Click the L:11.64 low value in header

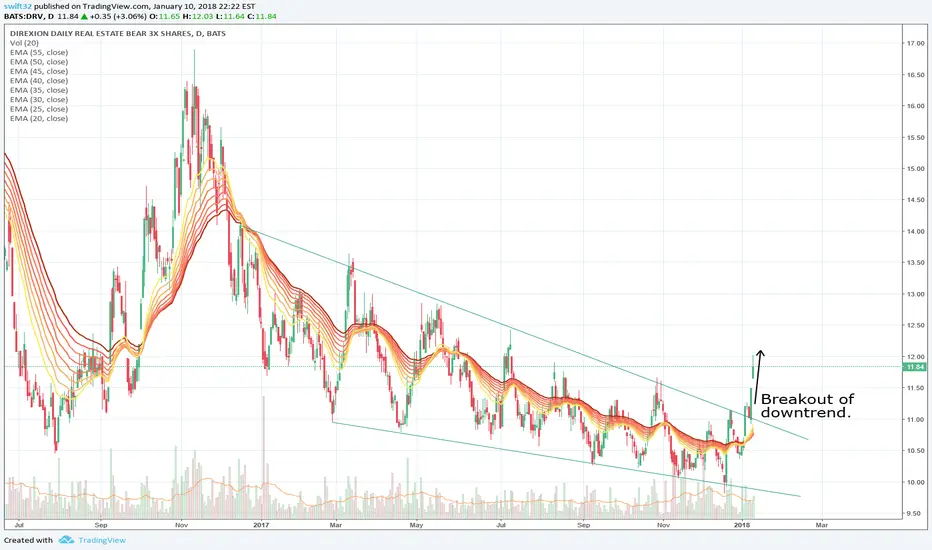[x=231, y=16]
